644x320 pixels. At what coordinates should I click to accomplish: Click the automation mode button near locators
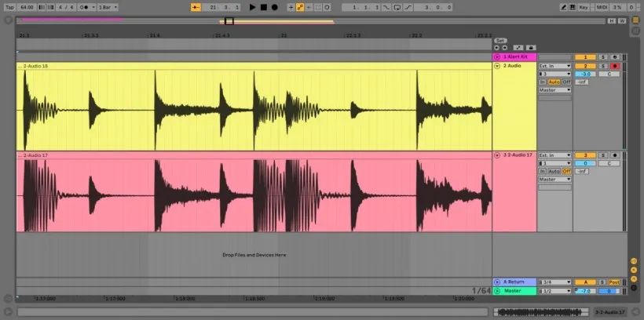point(518,48)
